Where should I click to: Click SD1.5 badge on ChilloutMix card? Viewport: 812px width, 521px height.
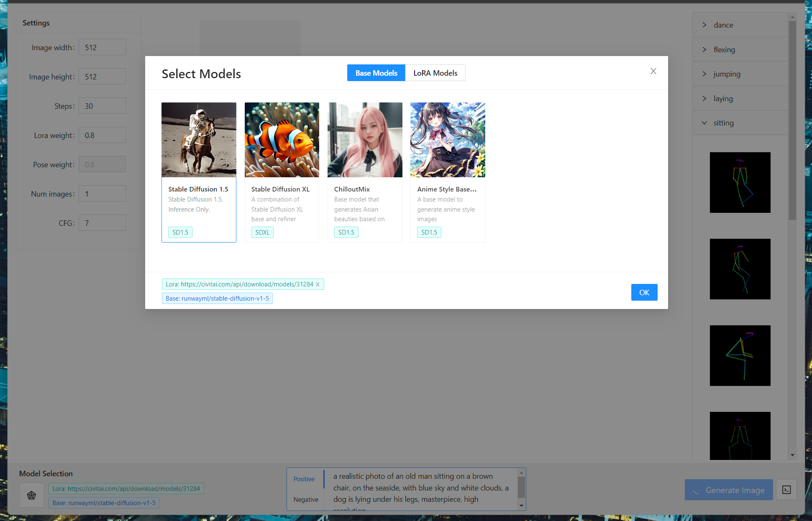point(346,232)
